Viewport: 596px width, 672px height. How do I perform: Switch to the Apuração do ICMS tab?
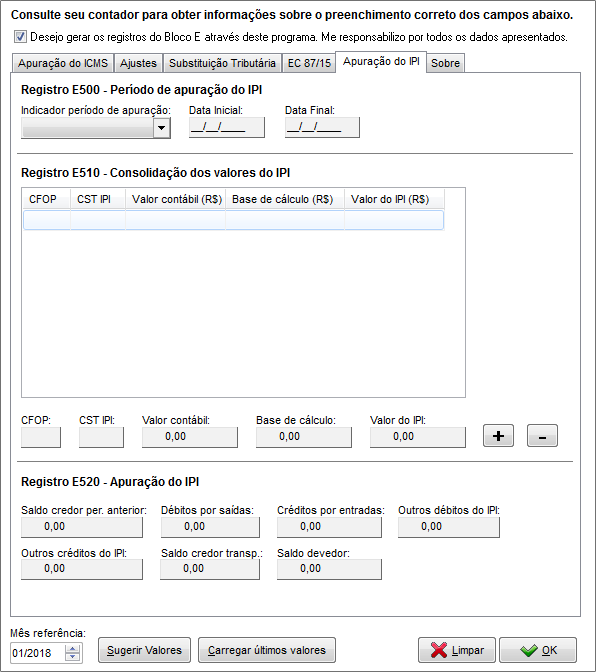63,63
